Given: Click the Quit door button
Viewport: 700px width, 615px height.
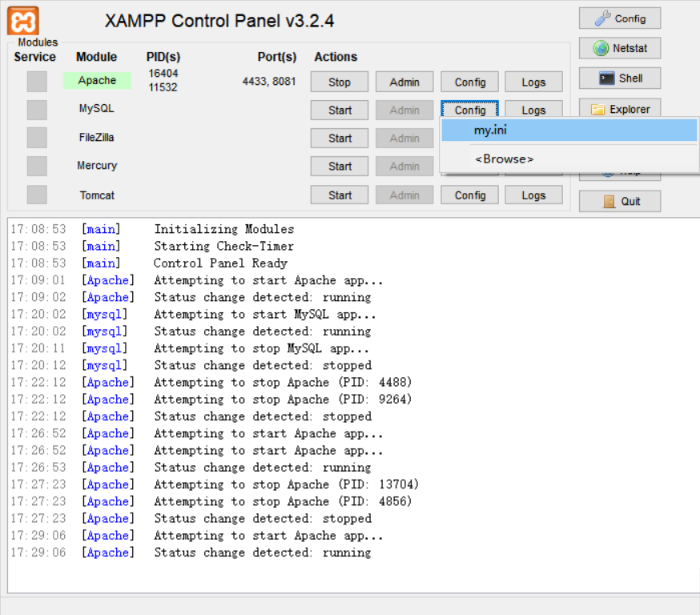Looking at the screenshot, I should [620, 201].
